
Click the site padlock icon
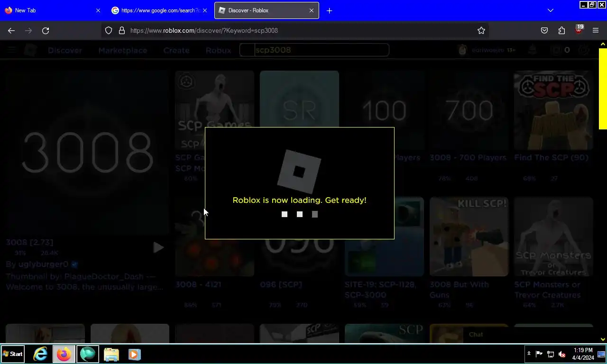tap(121, 30)
